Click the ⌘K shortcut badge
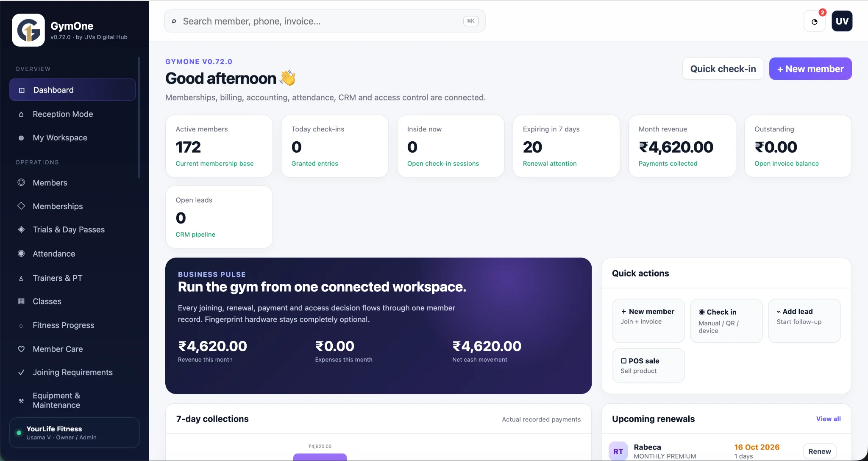Viewport: 868px width, 461px height. point(471,21)
